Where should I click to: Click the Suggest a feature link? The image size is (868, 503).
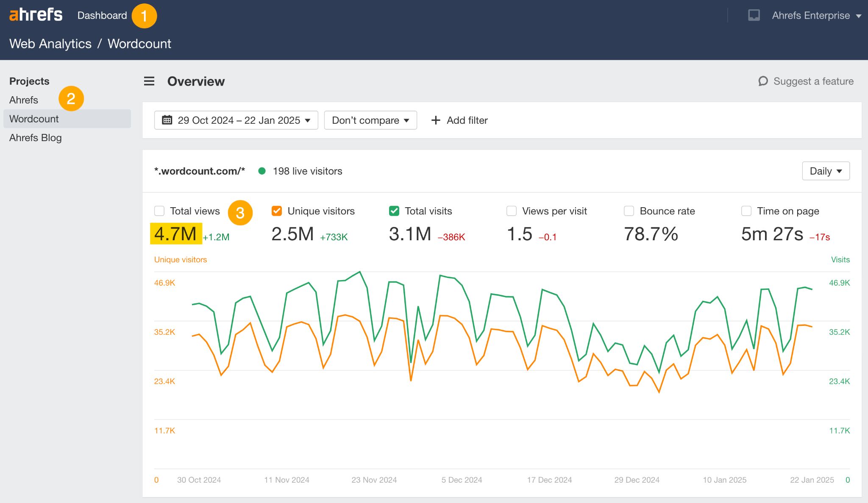[x=813, y=81]
